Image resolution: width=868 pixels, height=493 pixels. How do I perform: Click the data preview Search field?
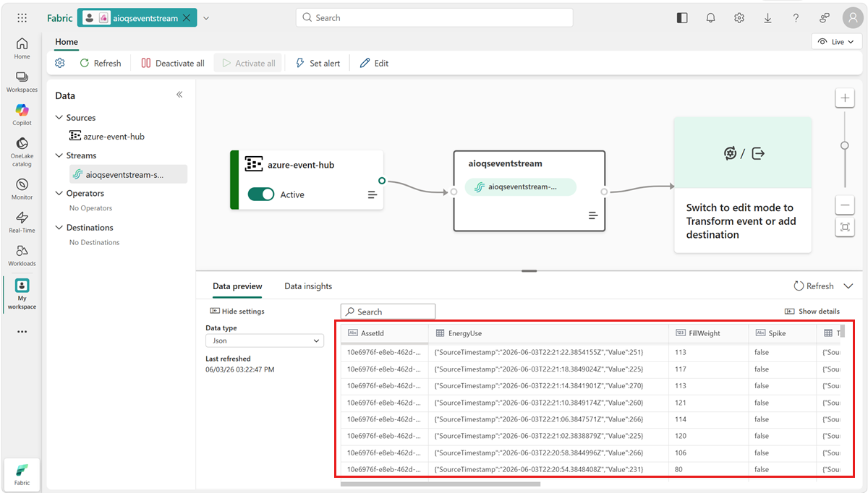(x=388, y=312)
